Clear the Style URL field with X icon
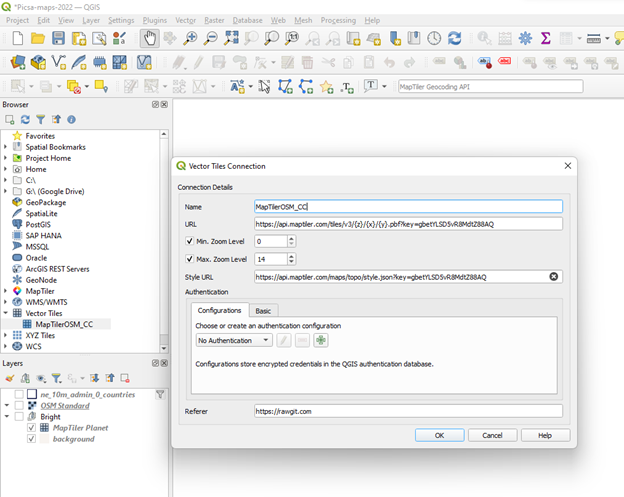The image size is (624, 497). point(553,277)
